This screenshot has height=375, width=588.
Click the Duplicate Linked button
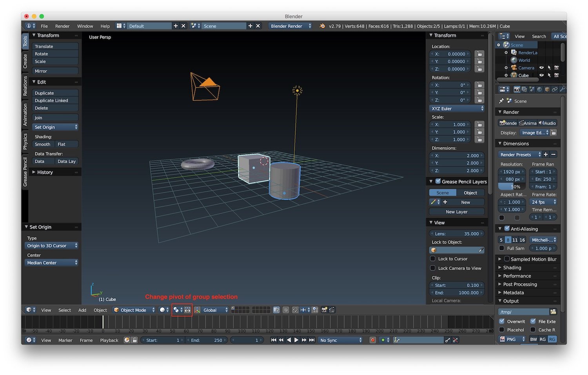pyautogui.click(x=55, y=100)
